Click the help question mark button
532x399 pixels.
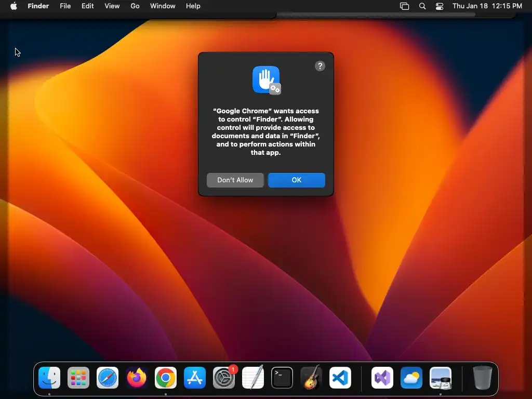click(x=320, y=66)
